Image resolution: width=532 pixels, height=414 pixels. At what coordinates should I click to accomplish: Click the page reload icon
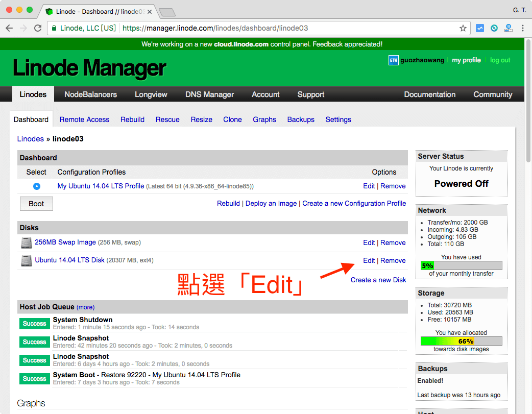pyautogui.click(x=38, y=28)
